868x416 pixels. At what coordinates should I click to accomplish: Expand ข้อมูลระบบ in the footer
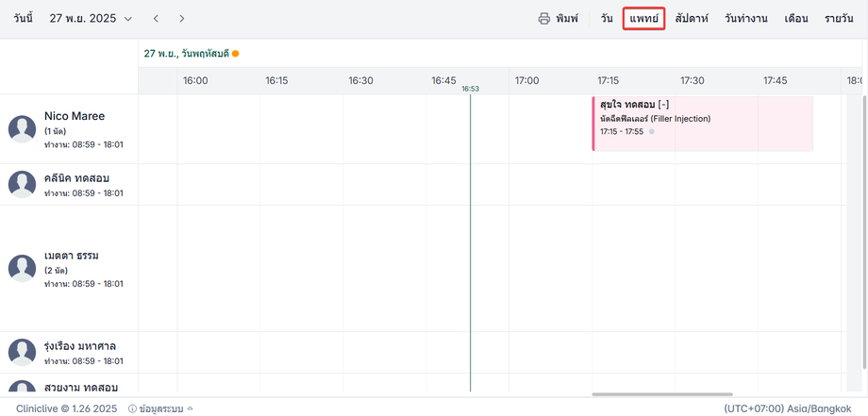point(166,408)
